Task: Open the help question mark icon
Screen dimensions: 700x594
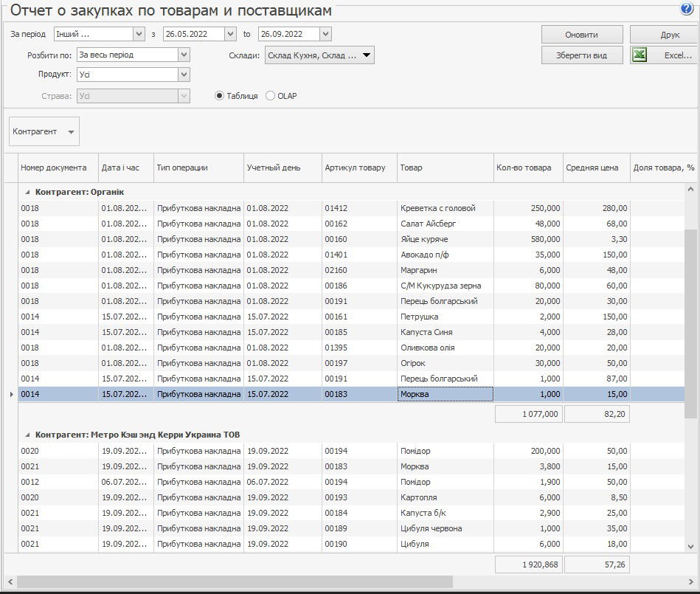Action: click(687, 9)
